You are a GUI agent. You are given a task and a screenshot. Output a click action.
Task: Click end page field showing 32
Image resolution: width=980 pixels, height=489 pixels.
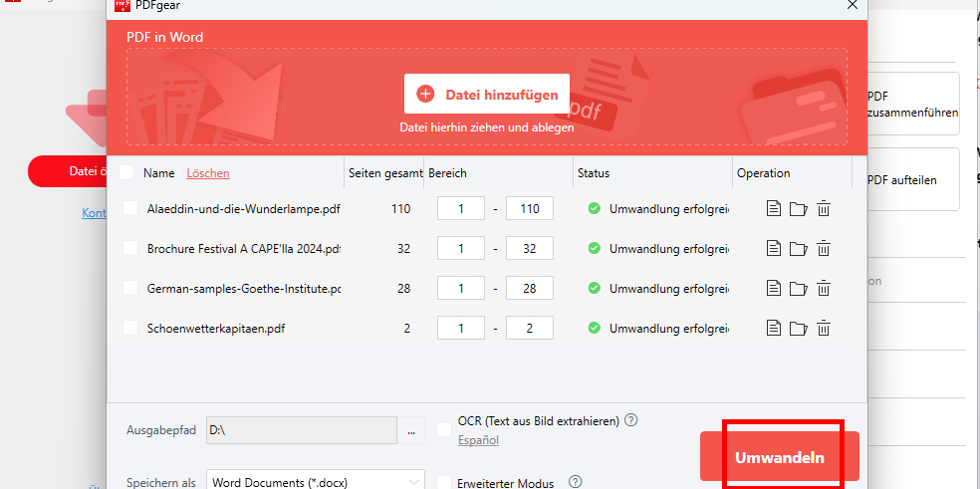[x=530, y=248]
